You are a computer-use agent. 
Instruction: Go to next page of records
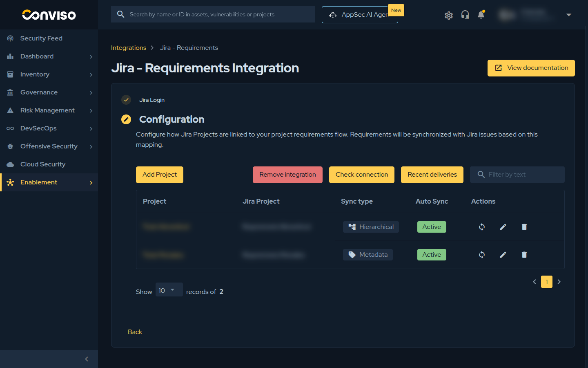[x=559, y=282]
